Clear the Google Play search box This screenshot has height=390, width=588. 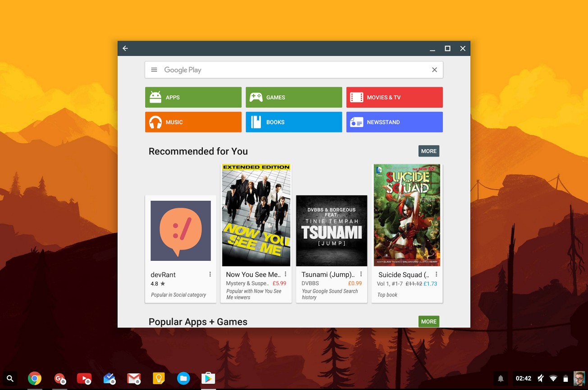[x=434, y=70]
